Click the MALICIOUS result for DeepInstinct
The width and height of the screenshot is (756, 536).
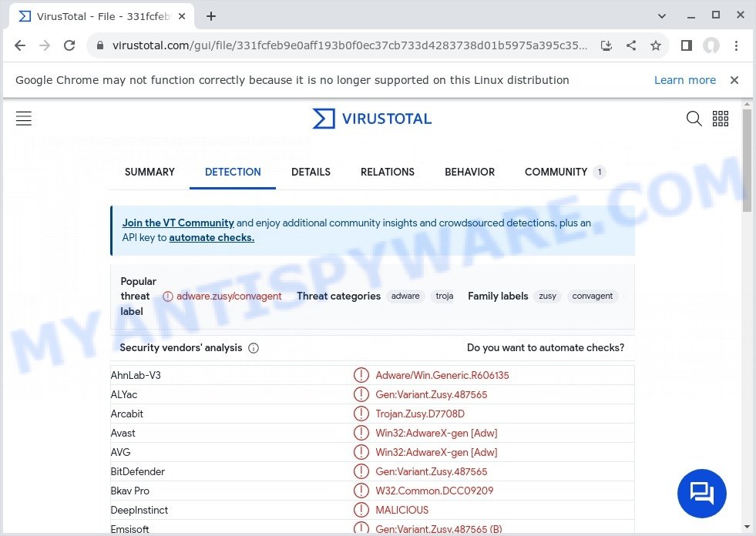(x=402, y=510)
